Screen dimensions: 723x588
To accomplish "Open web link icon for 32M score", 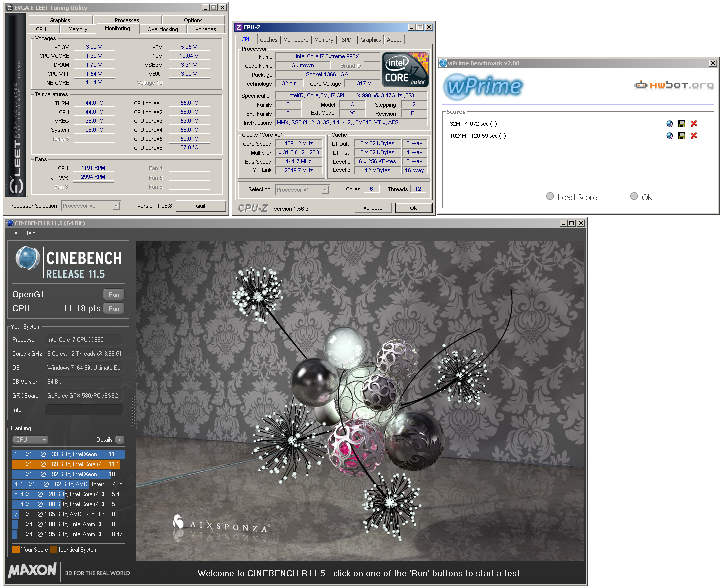I will pos(670,124).
